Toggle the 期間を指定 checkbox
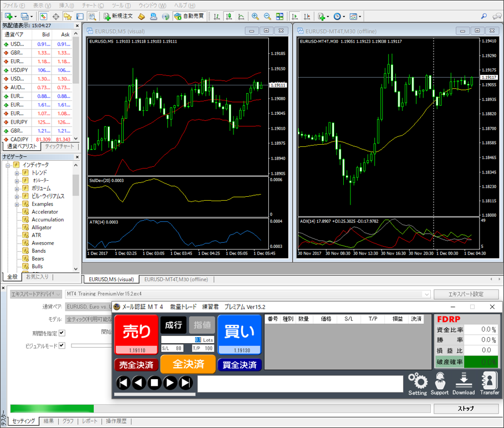 (x=62, y=333)
